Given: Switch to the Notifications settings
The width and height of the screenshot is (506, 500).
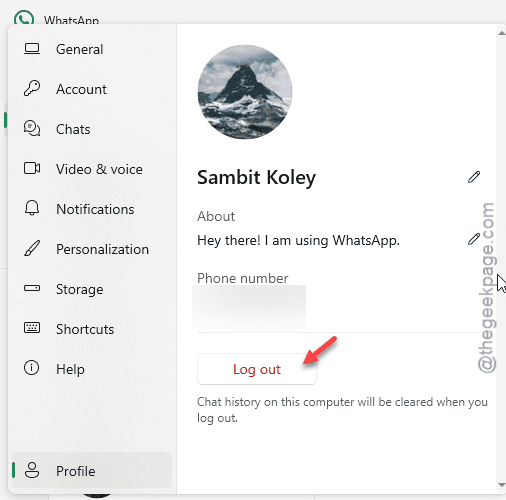Looking at the screenshot, I should (x=92, y=209).
